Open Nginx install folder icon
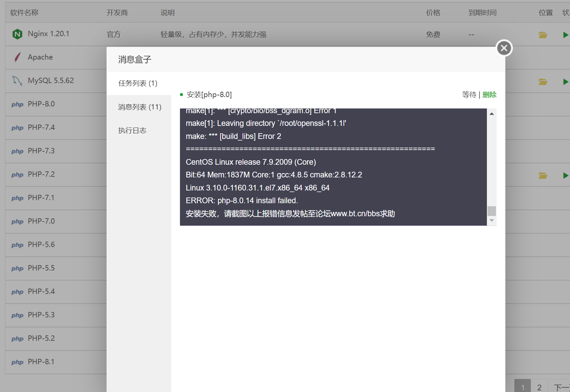 [x=543, y=35]
